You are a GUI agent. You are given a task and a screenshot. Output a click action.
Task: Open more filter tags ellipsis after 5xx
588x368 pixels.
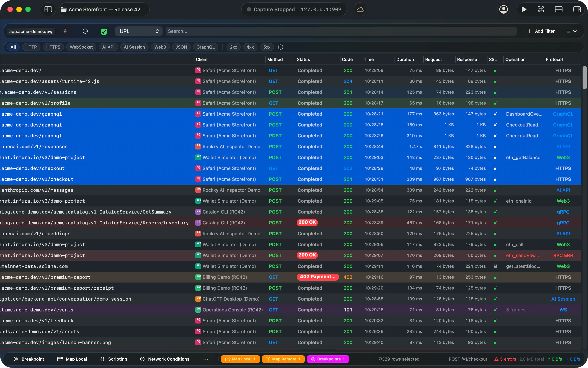click(x=281, y=47)
